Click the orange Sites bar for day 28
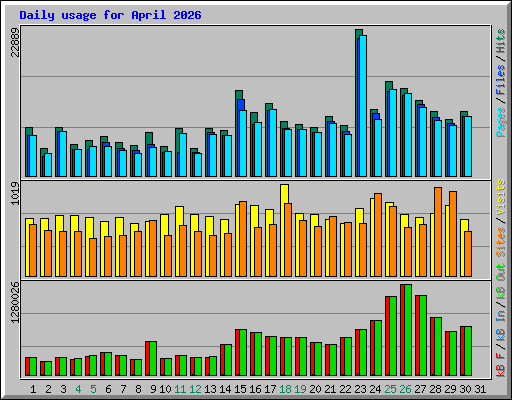The image size is (512, 400). tap(438, 232)
